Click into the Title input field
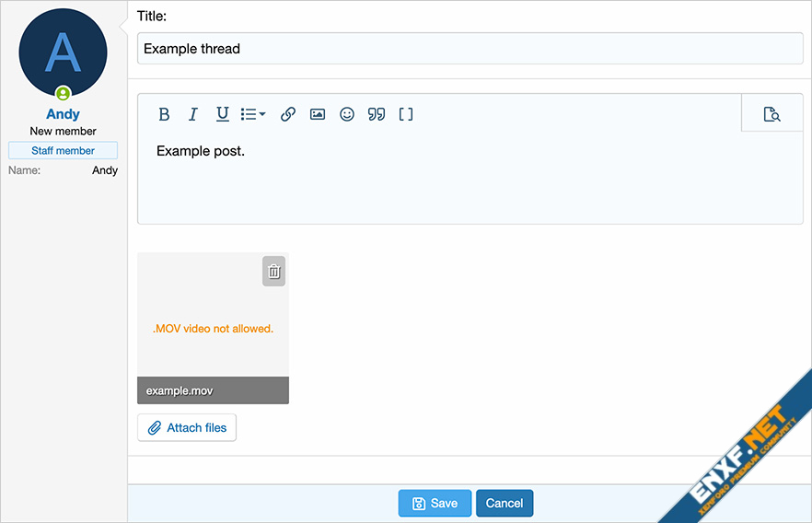812x523 pixels. click(x=470, y=49)
